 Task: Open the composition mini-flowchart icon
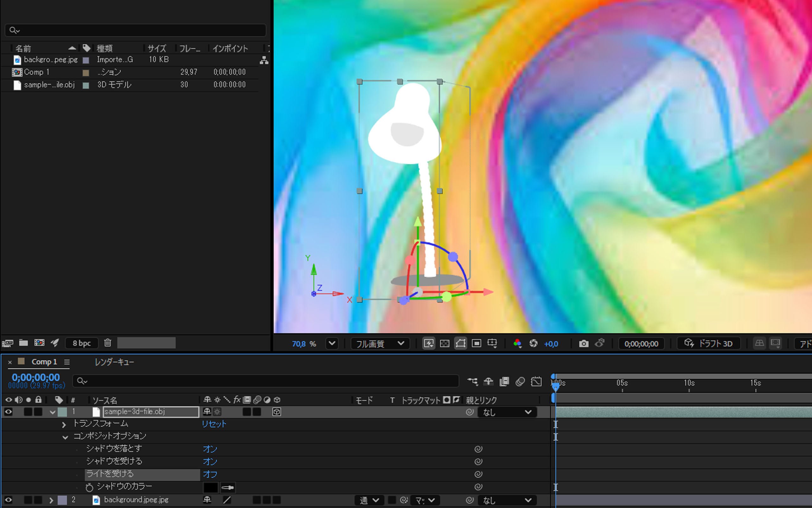[473, 381]
